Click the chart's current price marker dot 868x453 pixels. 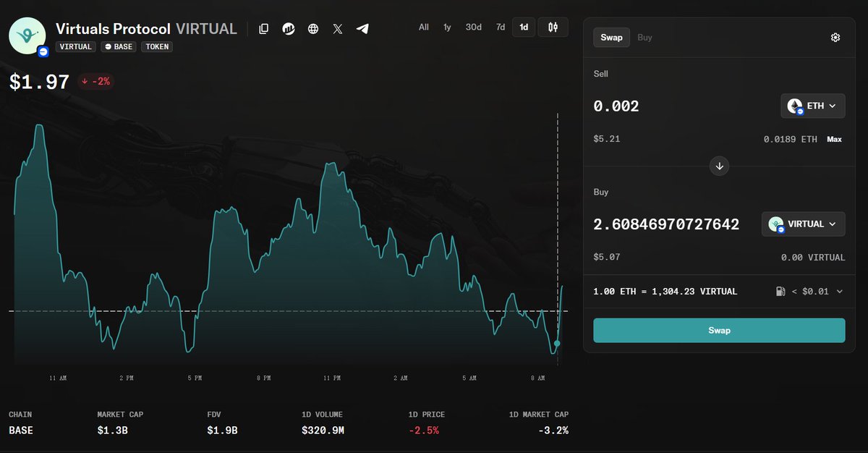[x=557, y=343]
